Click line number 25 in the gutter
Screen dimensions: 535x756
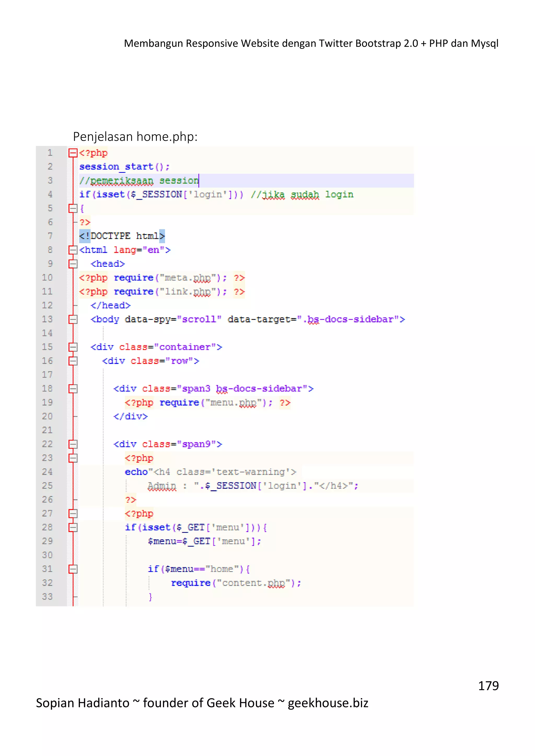[47, 486]
